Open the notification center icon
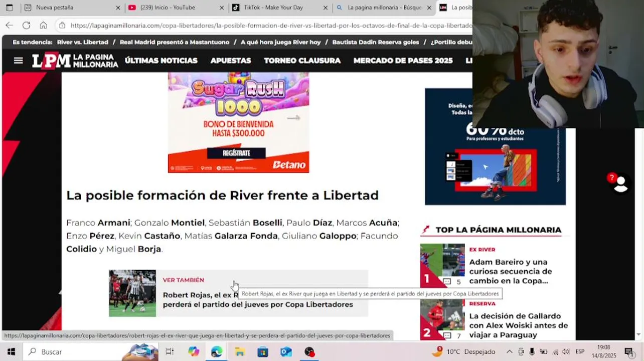The width and height of the screenshot is (644, 361). click(x=628, y=352)
